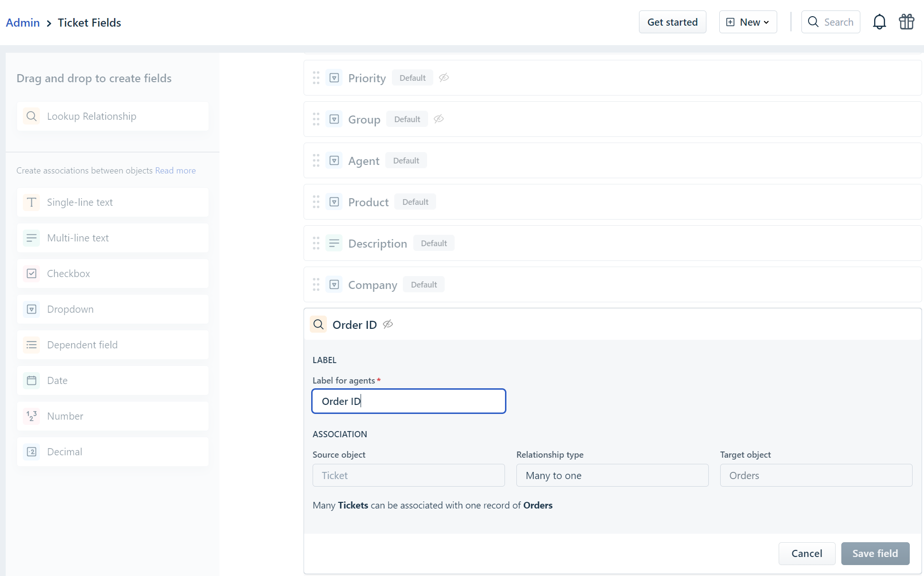Pick the Date field calendar icon
Screen dimensions: 924x576
coord(31,381)
